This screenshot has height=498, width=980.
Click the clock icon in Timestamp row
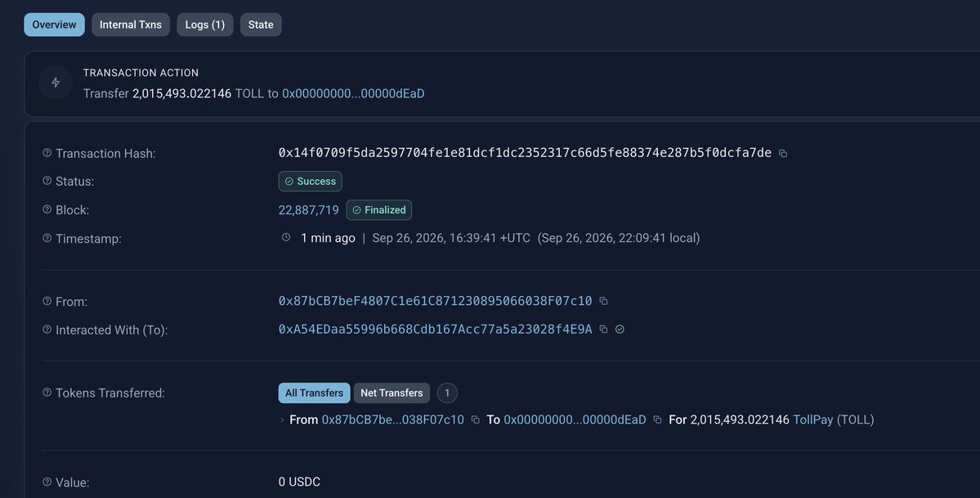286,237
